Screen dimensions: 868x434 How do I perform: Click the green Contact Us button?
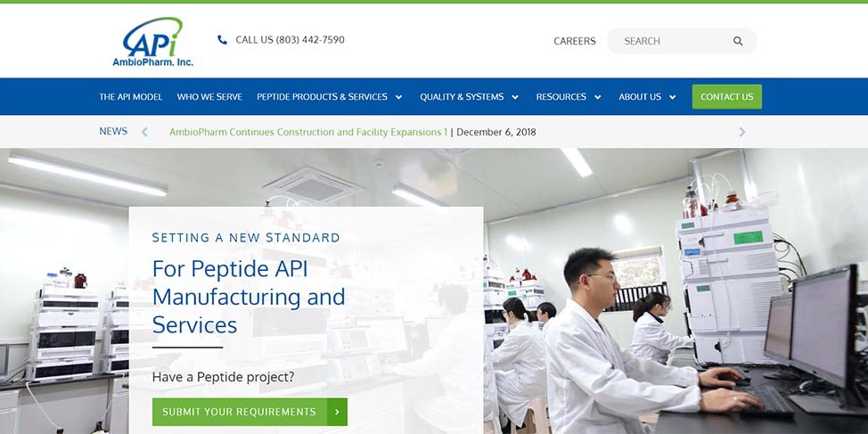[727, 97]
